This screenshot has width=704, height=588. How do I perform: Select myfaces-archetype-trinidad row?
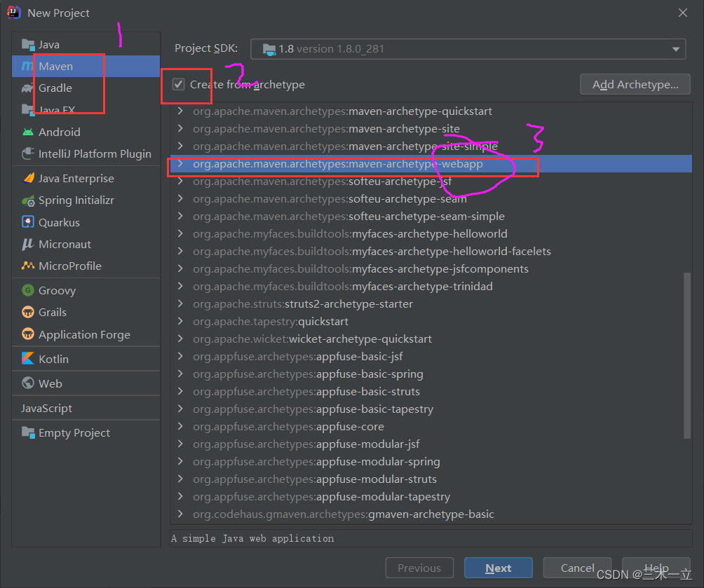click(x=431, y=287)
